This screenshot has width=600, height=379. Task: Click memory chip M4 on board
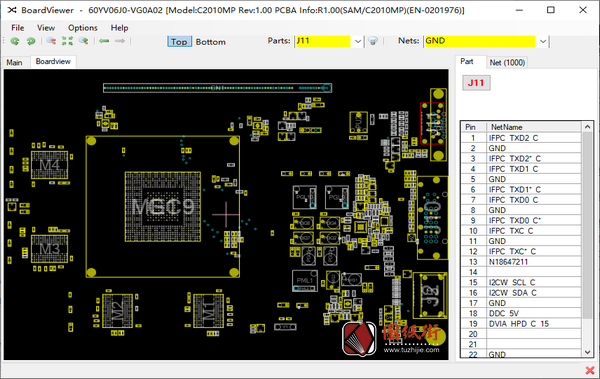(x=50, y=165)
